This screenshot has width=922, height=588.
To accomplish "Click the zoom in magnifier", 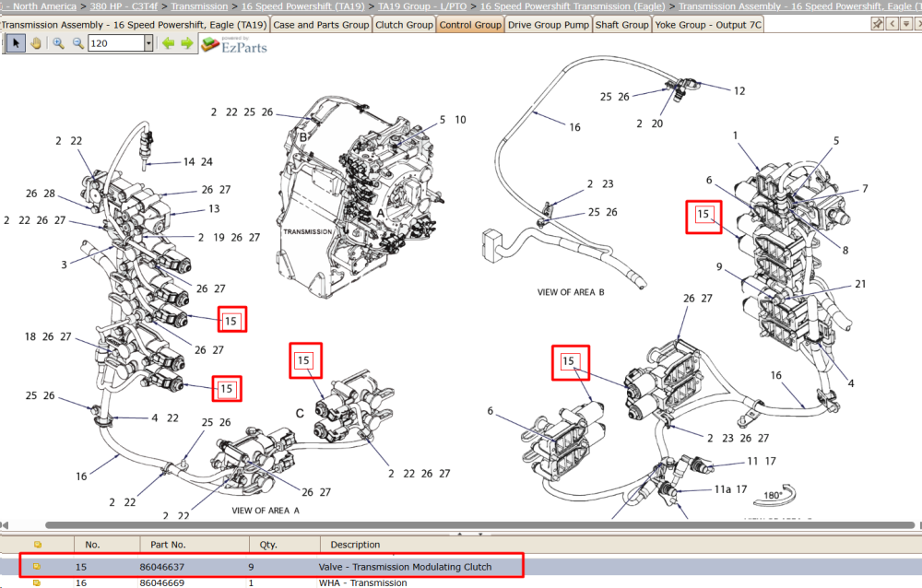I will click(58, 43).
